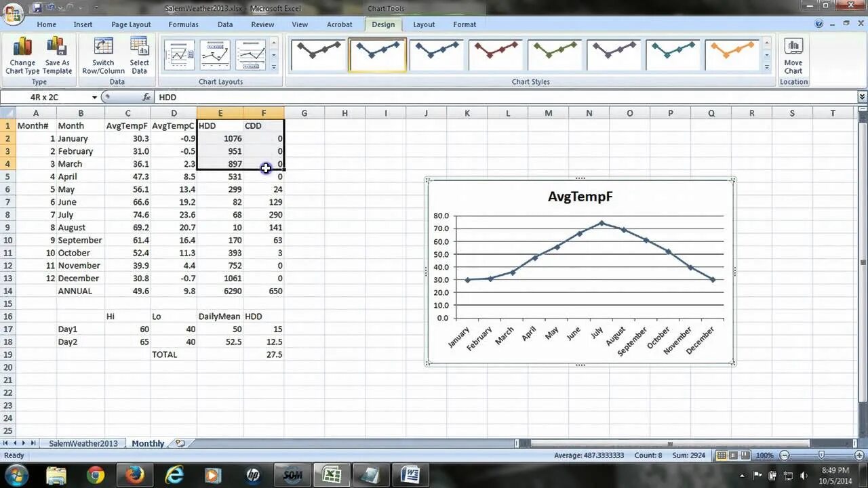Click the zoom slider handle
868x488 pixels.
click(821, 455)
